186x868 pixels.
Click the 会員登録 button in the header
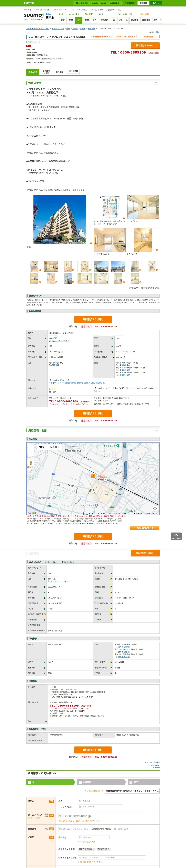[143, 3]
